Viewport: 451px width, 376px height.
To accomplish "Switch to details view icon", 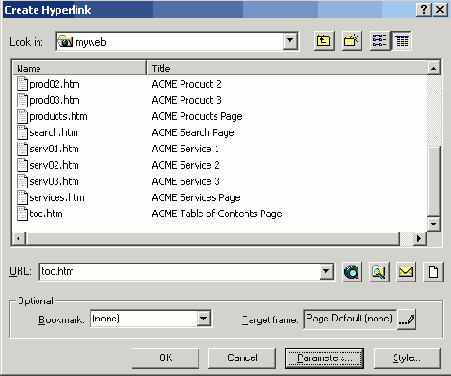I will [x=402, y=41].
